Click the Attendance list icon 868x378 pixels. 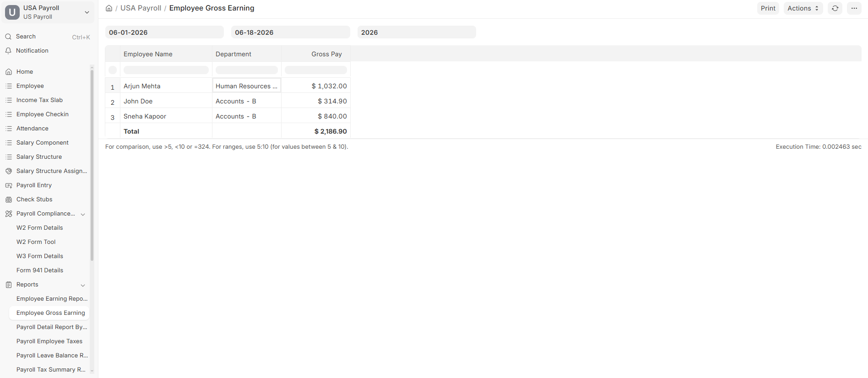(9, 129)
